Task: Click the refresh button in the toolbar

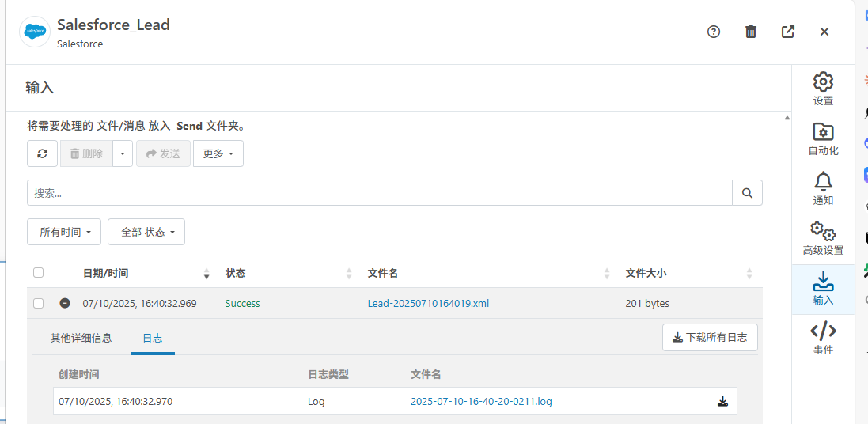Action: coord(42,153)
